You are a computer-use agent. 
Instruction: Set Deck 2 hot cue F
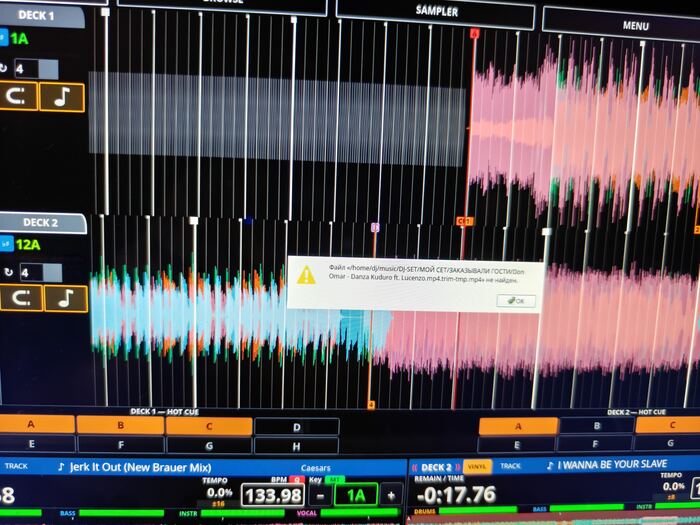[595, 444]
